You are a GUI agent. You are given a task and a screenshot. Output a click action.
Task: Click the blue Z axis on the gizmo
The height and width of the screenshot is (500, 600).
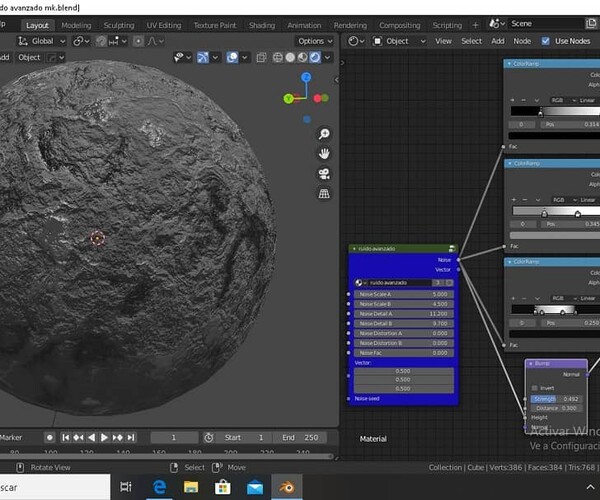[306, 78]
